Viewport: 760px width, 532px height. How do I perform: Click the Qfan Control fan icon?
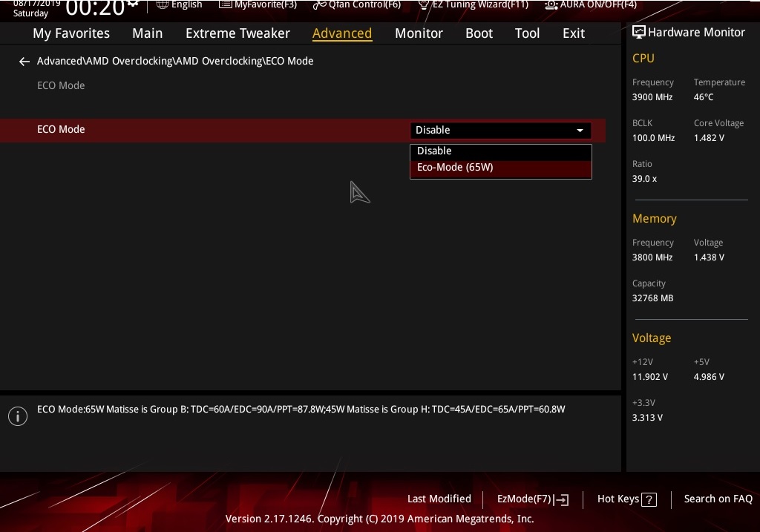pos(319,5)
